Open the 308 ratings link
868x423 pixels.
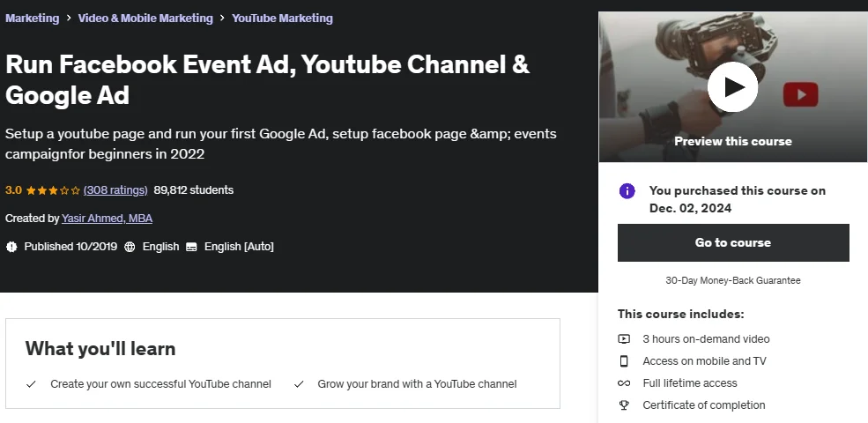(x=115, y=189)
